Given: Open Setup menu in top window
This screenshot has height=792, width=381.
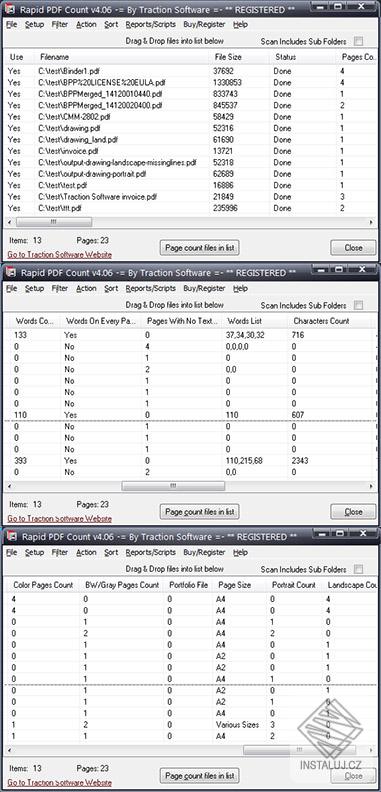Looking at the screenshot, I should tap(34, 24).
